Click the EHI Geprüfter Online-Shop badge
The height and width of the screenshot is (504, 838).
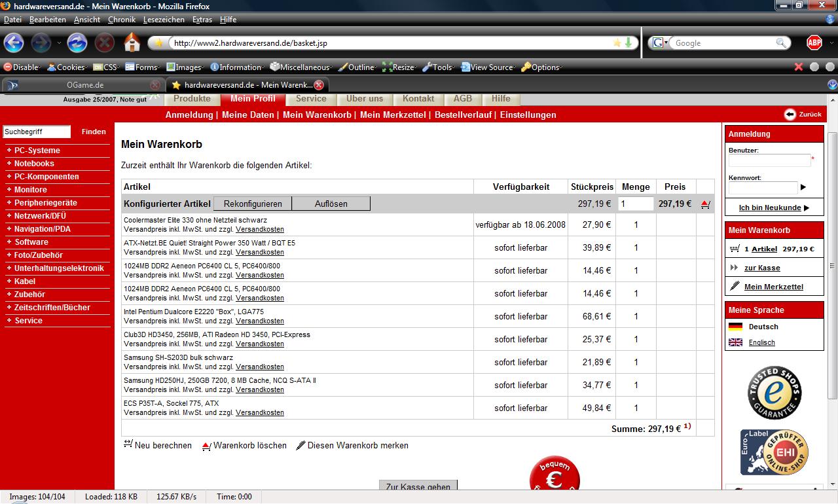tap(774, 452)
